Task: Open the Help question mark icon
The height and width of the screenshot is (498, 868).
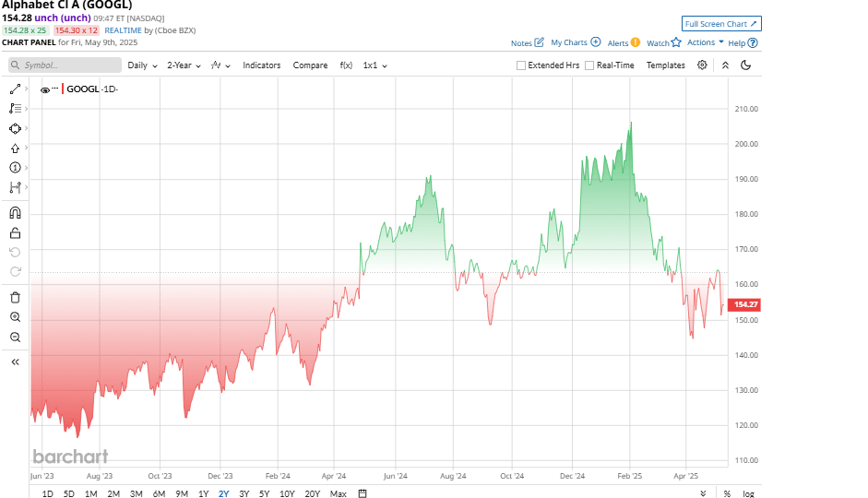Action: pos(753,42)
